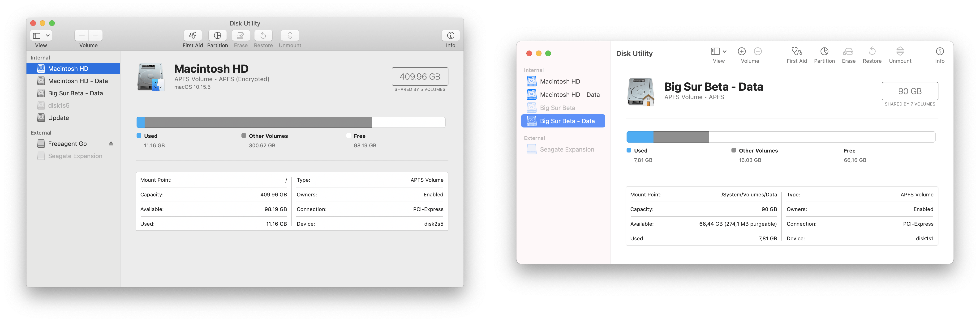
Task: Click the "16,03 GB" other volumes value
Action: 750,160
